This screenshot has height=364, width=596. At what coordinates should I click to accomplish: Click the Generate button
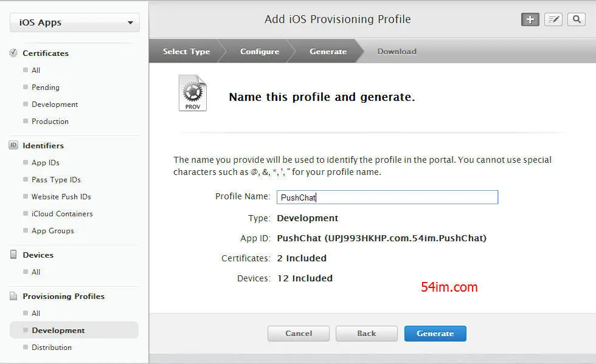click(435, 333)
